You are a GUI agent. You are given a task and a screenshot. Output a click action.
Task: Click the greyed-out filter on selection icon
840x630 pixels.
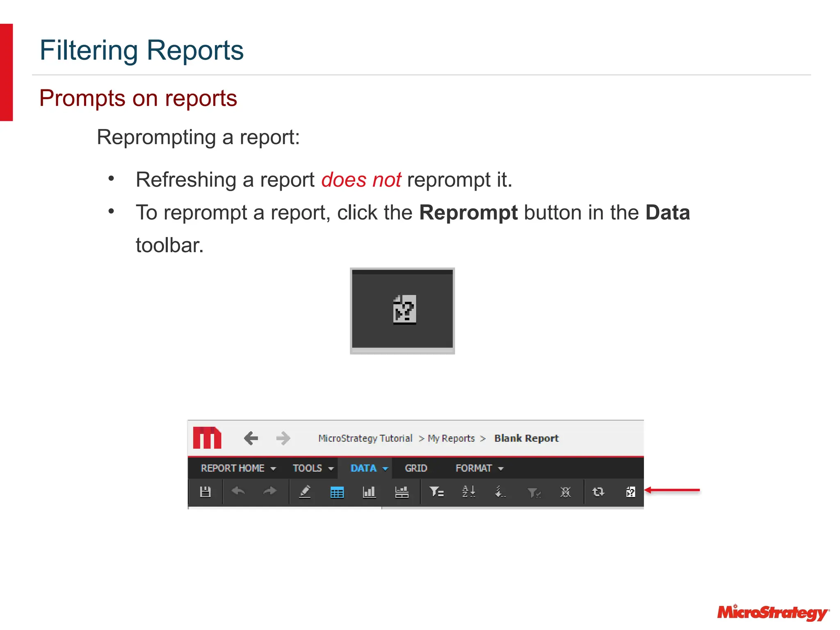[534, 492]
